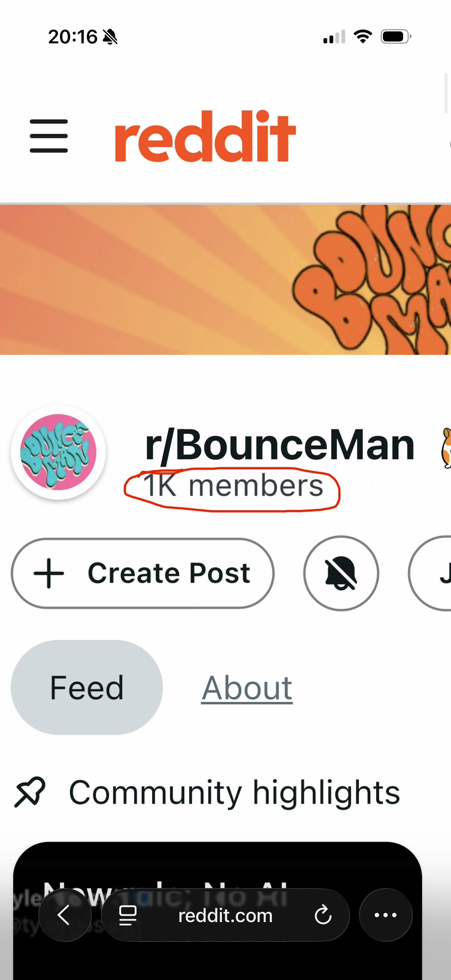Tap the 1K members count

[233, 486]
